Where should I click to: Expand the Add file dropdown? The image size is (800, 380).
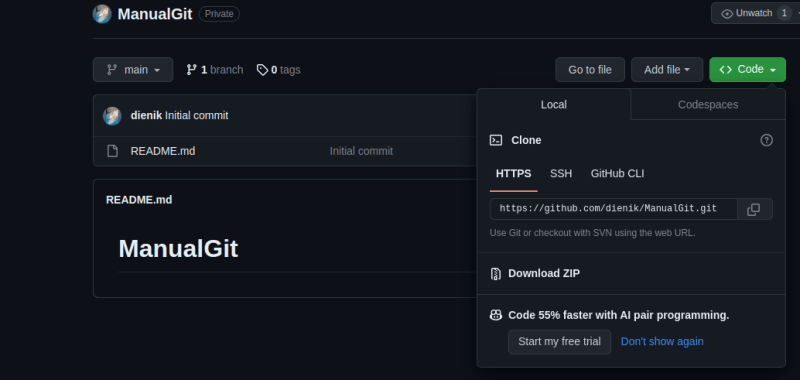(667, 69)
